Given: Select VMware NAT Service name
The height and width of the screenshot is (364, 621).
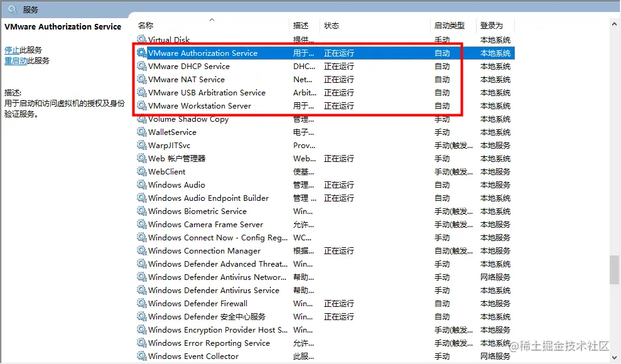Looking at the screenshot, I should 186,79.
